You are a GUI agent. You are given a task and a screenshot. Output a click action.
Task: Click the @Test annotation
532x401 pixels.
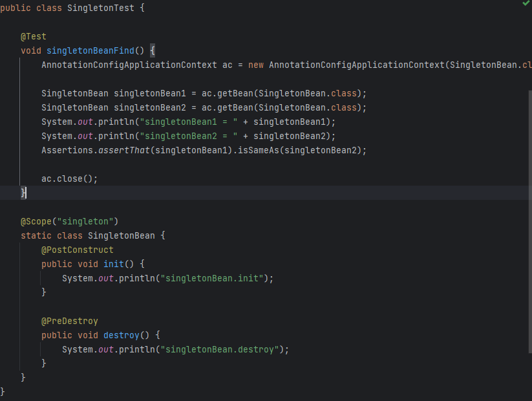tap(33, 36)
